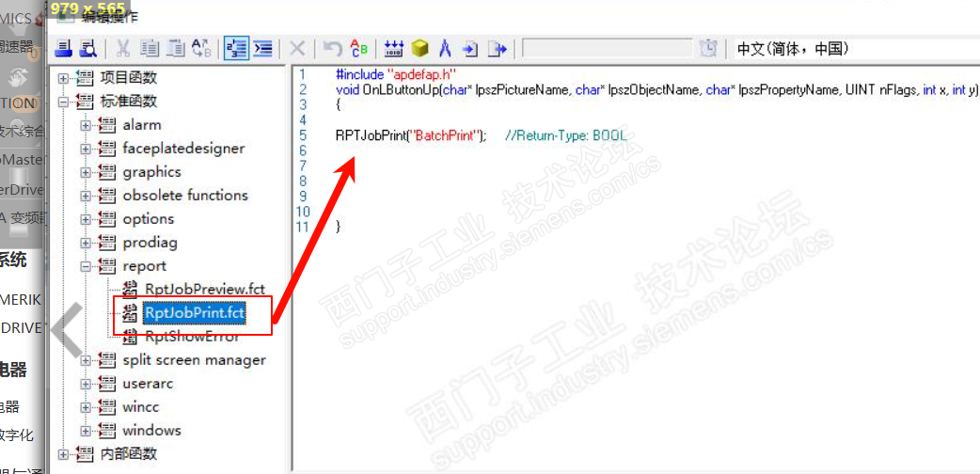Toggle the line numbering icon
This screenshot has height=474, width=980.
coord(237,48)
